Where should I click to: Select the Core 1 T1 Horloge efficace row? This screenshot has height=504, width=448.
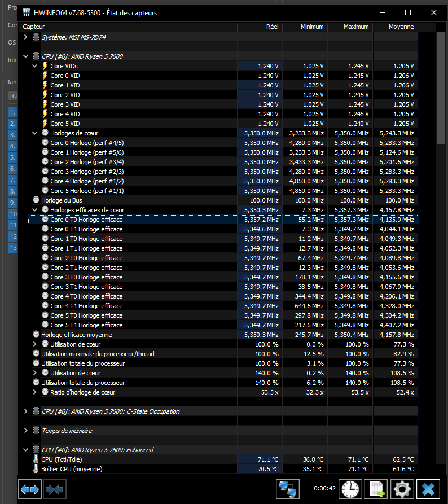click(x=223, y=248)
